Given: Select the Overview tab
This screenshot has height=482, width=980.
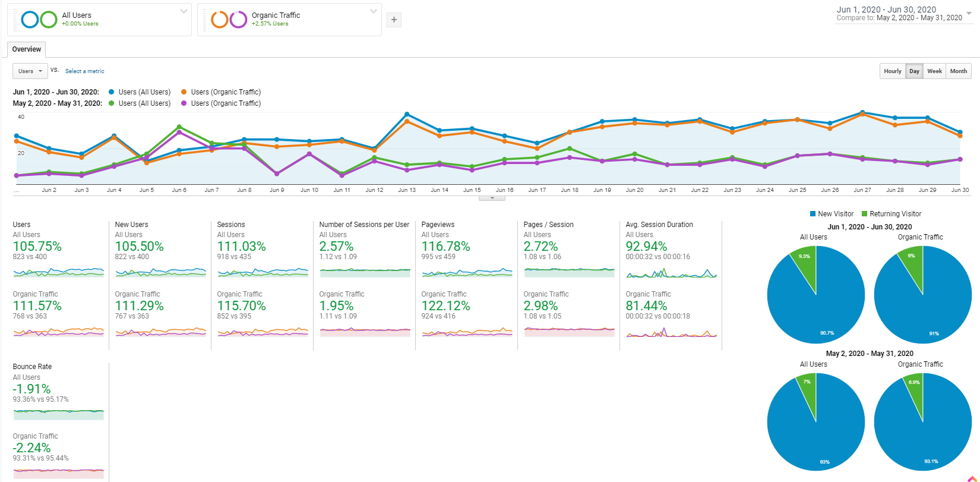Looking at the screenshot, I should point(27,49).
